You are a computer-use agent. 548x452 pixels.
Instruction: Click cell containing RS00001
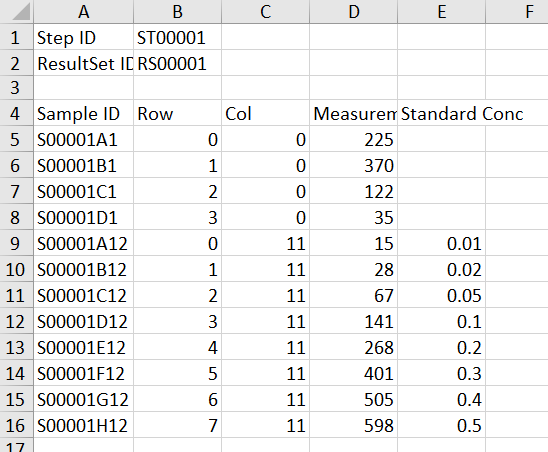point(177,63)
